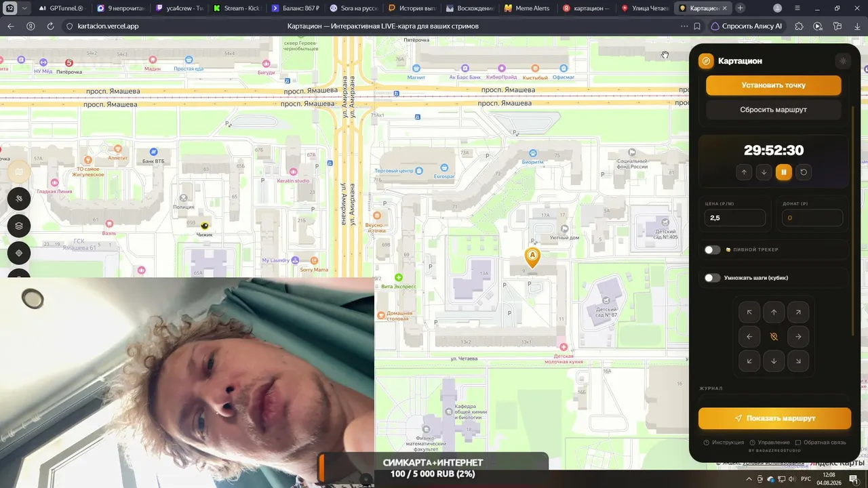Screen dimensions: 868x488
Task: Edit the Донат (Р) input field
Action: (x=812, y=218)
